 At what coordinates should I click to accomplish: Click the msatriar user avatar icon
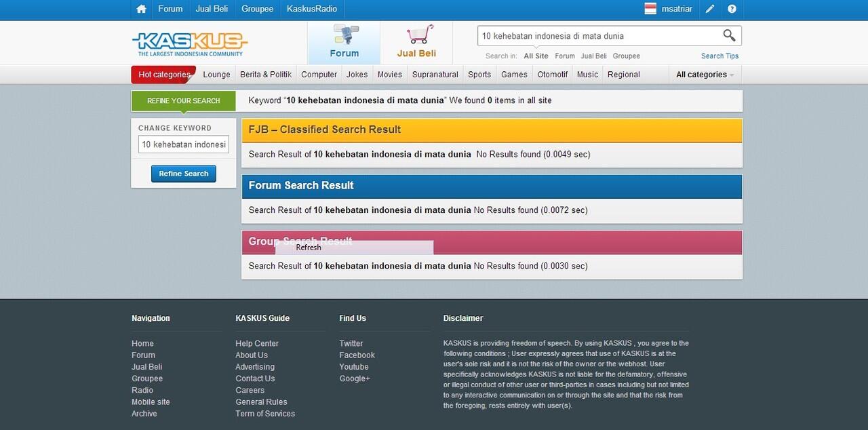pos(650,9)
